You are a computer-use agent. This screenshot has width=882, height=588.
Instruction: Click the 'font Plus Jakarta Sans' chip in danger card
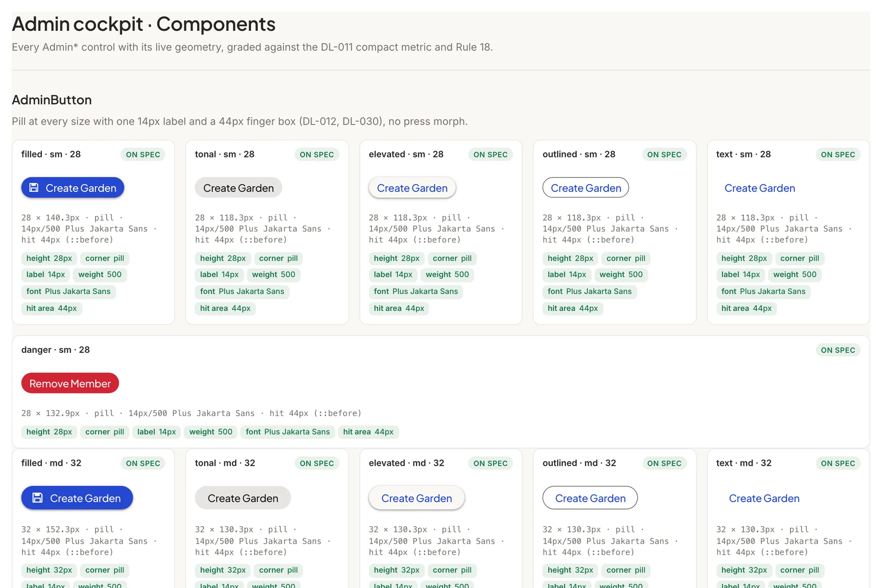(x=288, y=432)
